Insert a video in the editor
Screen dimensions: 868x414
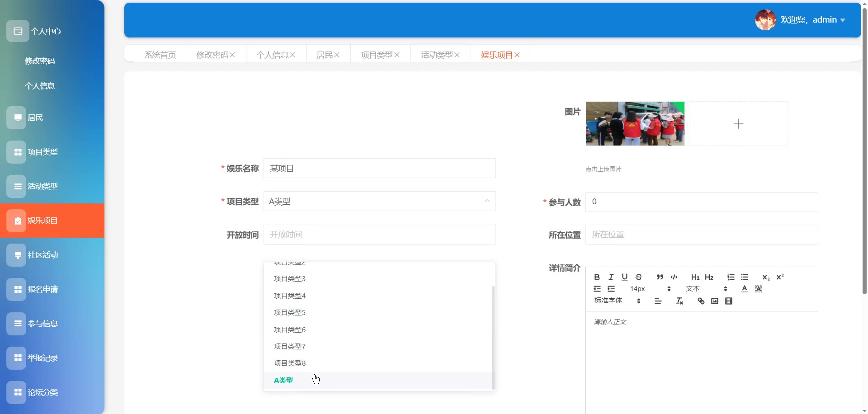[728, 301]
